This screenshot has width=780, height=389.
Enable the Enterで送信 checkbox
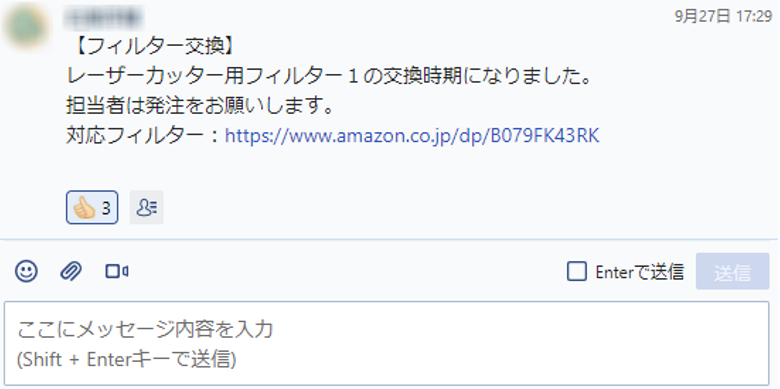click(577, 272)
